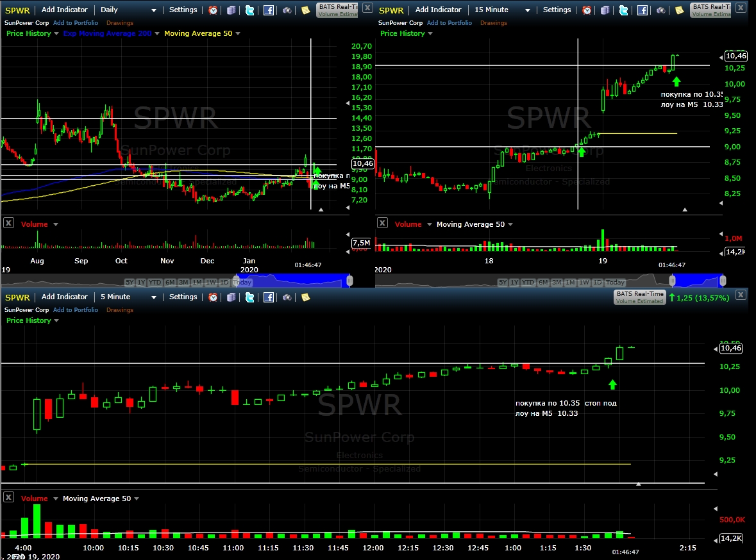Select 6M range in 15 Minute chart navigator
Image resolution: width=756 pixels, height=560 pixels.
pos(543,283)
